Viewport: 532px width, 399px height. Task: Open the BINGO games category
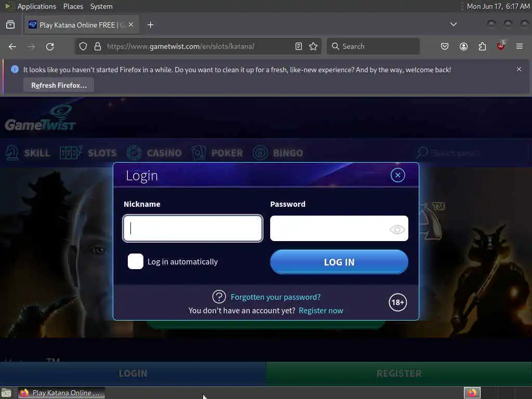[278, 153]
